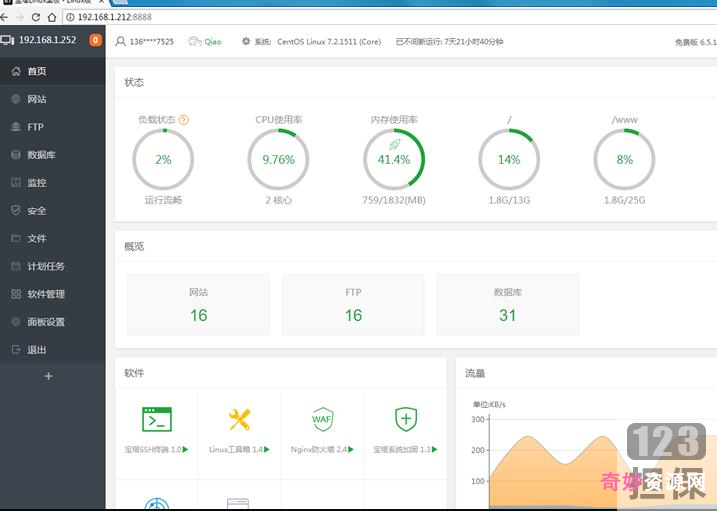Click the address bar showing 192.168.1.212:8888
The width and height of the screenshot is (717, 511).
coord(390,17)
